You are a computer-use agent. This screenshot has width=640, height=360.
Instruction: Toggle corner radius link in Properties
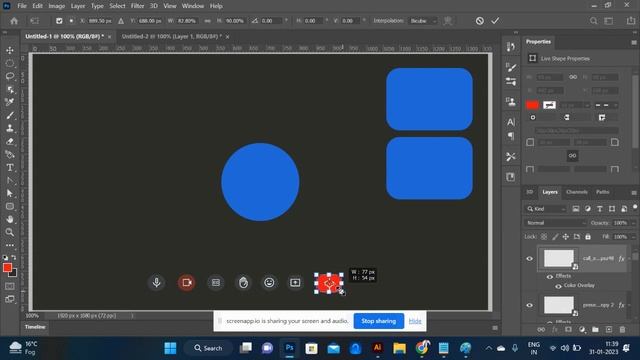click(x=572, y=156)
